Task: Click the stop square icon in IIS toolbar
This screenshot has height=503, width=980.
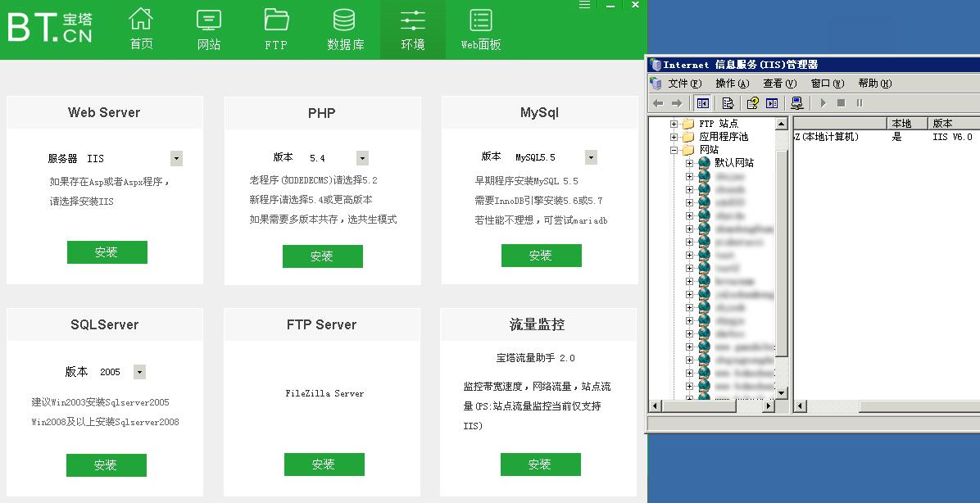Action: (x=842, y=103)
